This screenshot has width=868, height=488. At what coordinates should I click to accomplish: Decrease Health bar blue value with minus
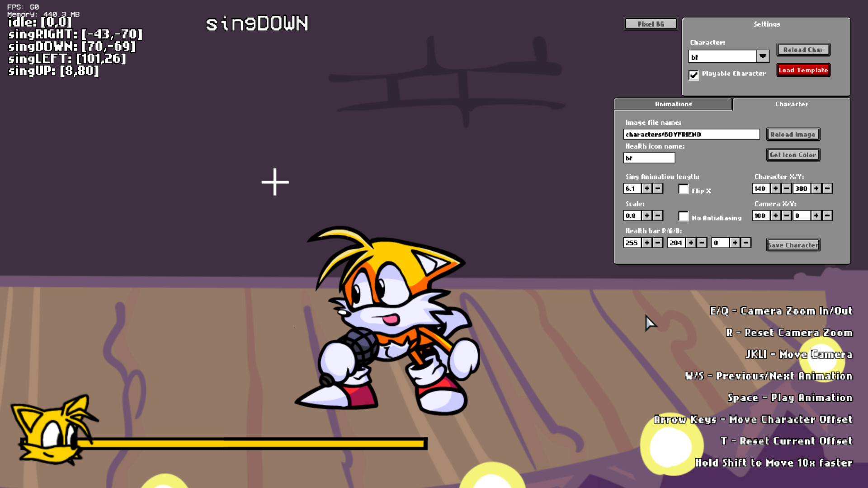[746, 243]
